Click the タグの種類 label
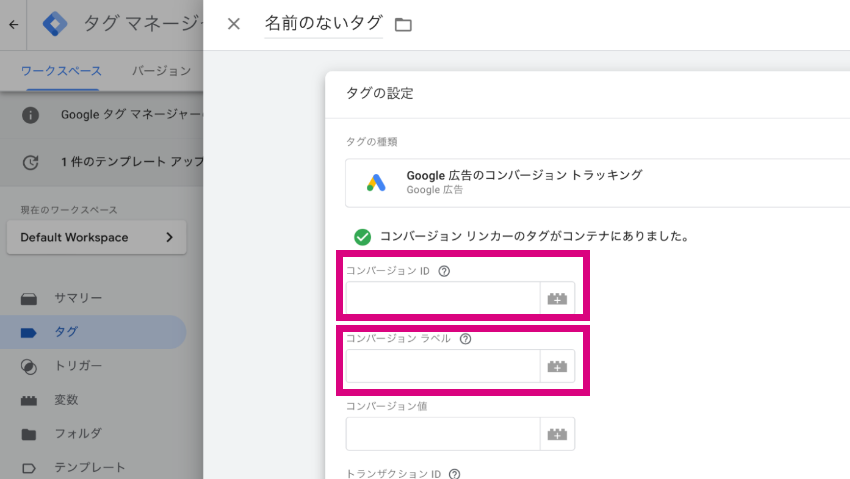 coord(371,142)
